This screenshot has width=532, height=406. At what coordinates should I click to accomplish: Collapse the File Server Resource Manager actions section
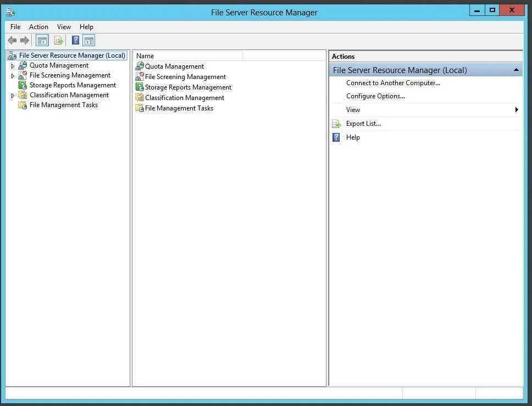point(516,70)
